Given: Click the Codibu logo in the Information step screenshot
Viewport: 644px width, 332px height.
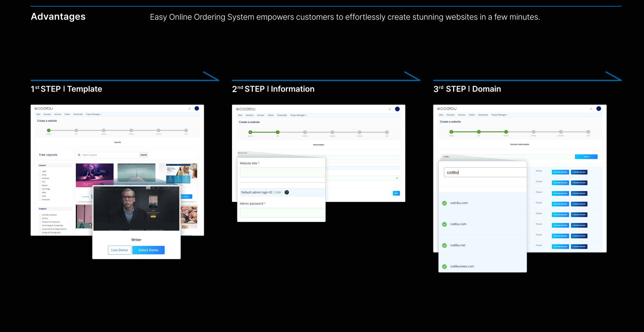Looking at the screenshot, I should (246, 109).
